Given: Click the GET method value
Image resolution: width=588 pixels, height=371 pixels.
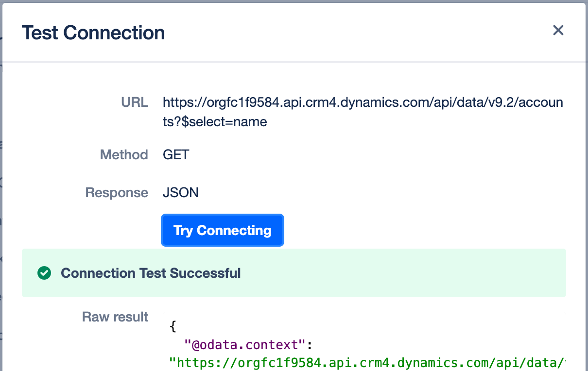Looking at the screenshot, I should coord(176,155).
